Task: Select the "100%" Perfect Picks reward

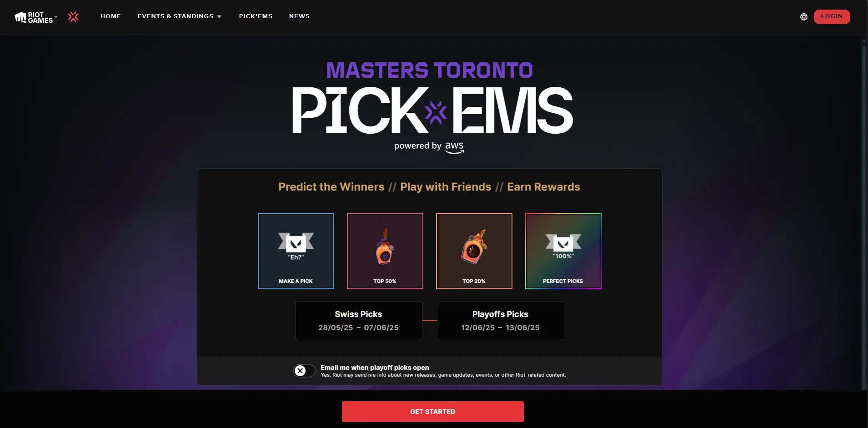Action: click(x=563, y=251)
